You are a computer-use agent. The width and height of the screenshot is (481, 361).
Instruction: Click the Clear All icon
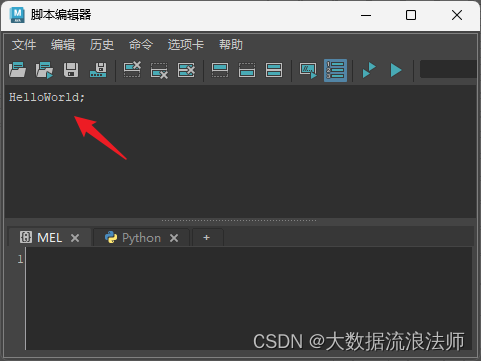click(186, 70)
